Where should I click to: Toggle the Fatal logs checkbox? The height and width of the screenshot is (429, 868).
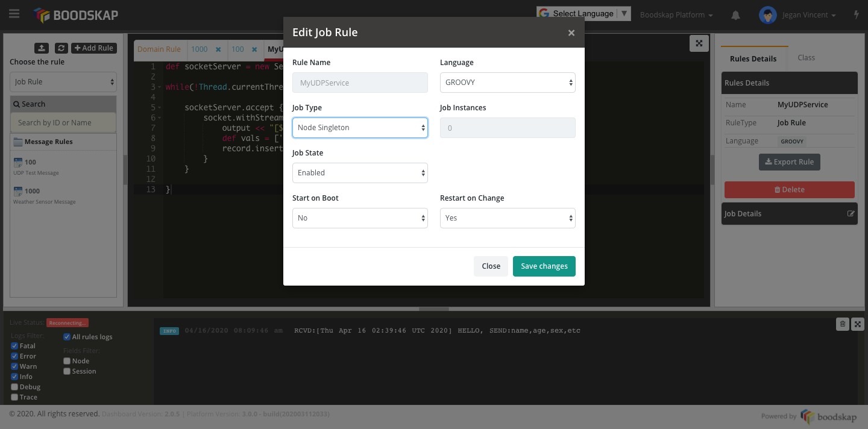click(x=14, y=346)
